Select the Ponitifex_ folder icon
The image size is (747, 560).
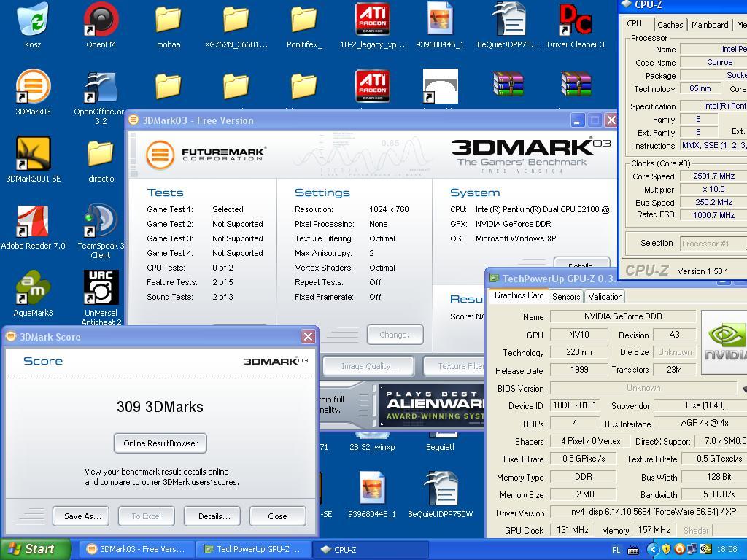pyautogui.click(x=304, y=26)
